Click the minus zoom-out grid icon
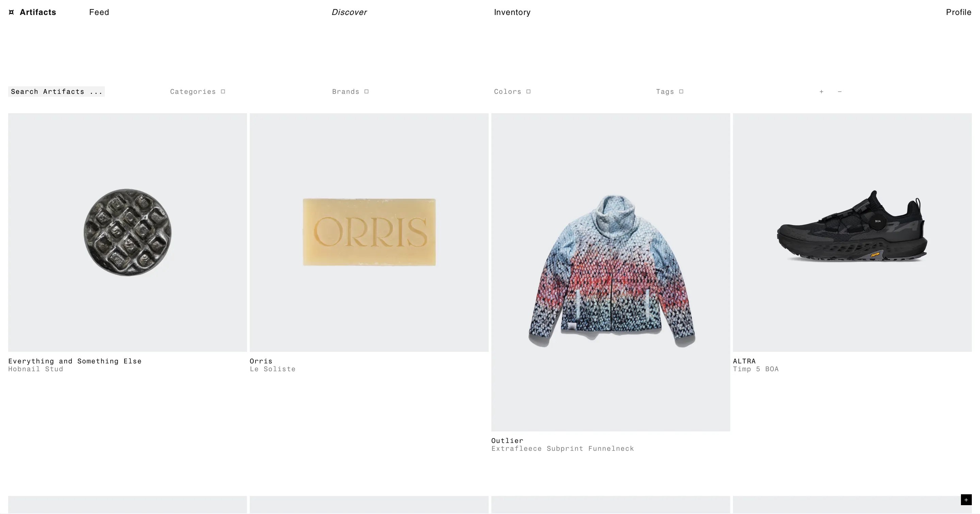 [x=839, y=92]
